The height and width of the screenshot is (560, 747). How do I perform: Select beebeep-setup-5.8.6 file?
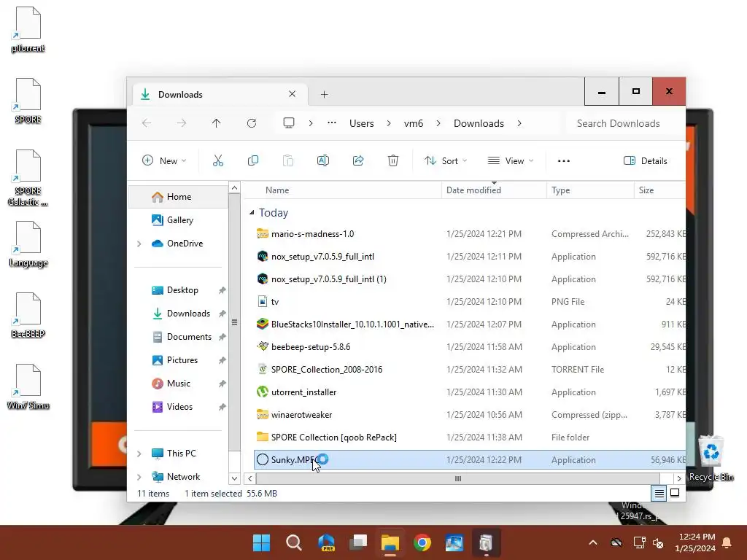click(x=469, y=346)
